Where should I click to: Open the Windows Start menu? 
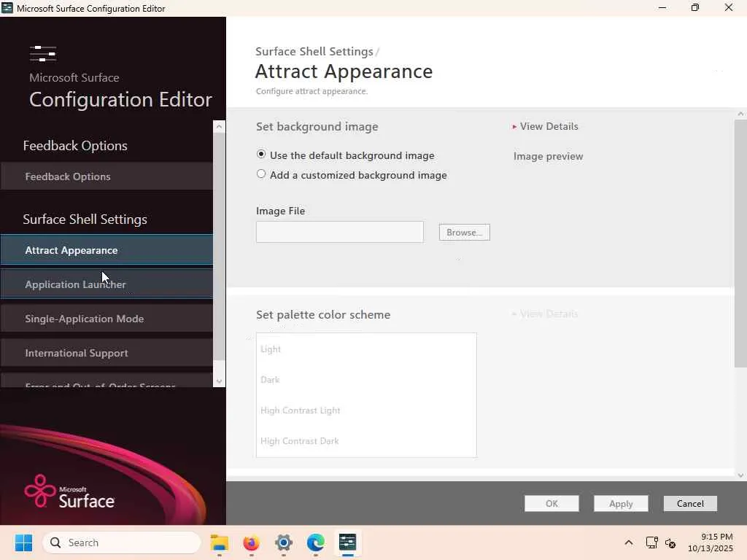(x=23, y=542)
